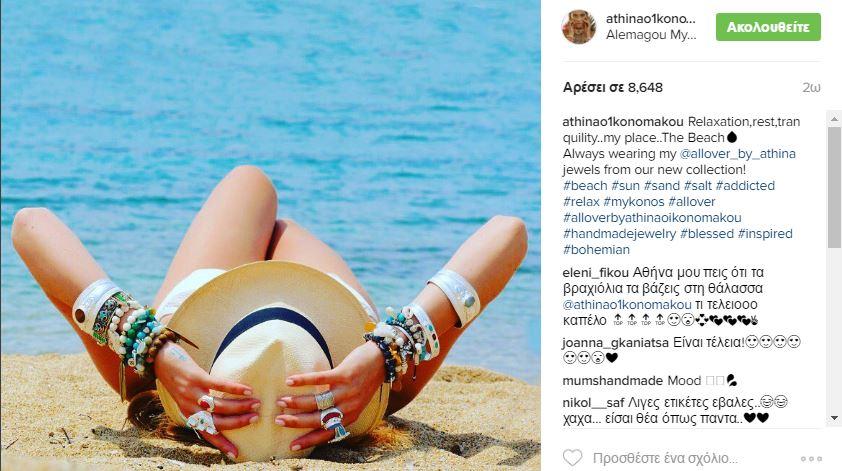This screenshot has width=842, height=471.
Task: Open the Alemagou location link
Action: (651, 35)
